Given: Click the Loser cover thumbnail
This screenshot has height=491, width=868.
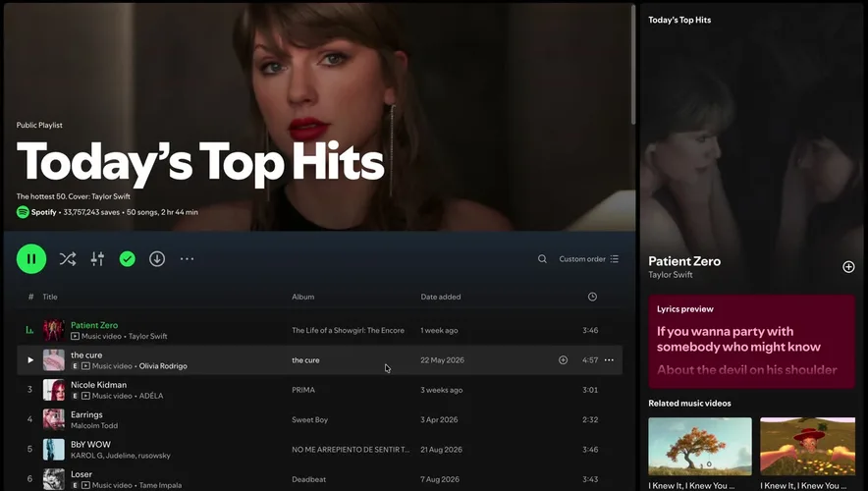Looking at the screenshot, I should point(54,479).
